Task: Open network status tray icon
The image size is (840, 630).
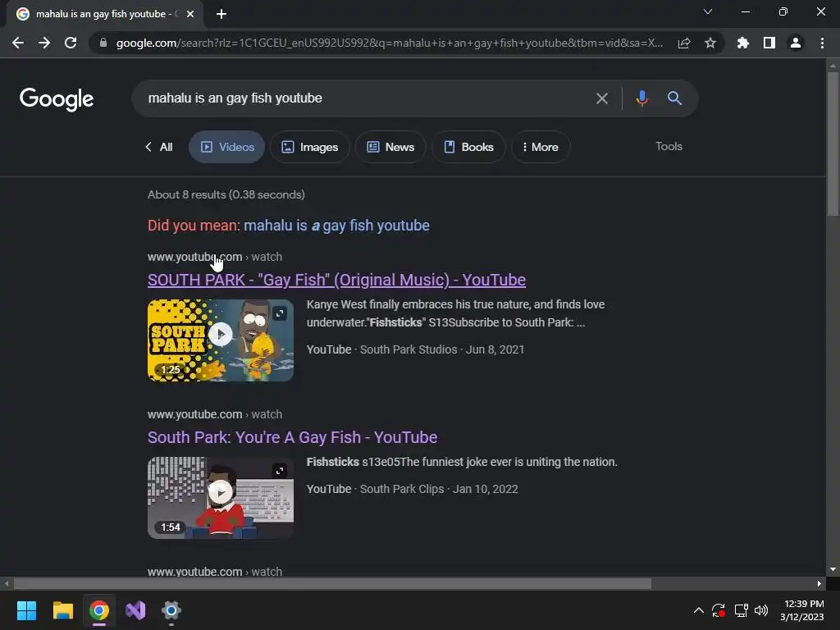Action: click(x=741, y=610)
